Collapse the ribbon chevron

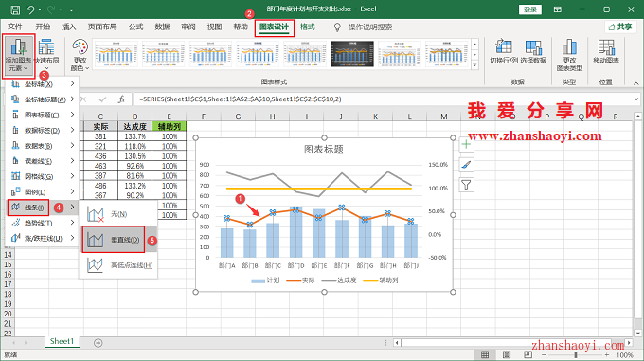pyautogui.click(x=636, y=83)
